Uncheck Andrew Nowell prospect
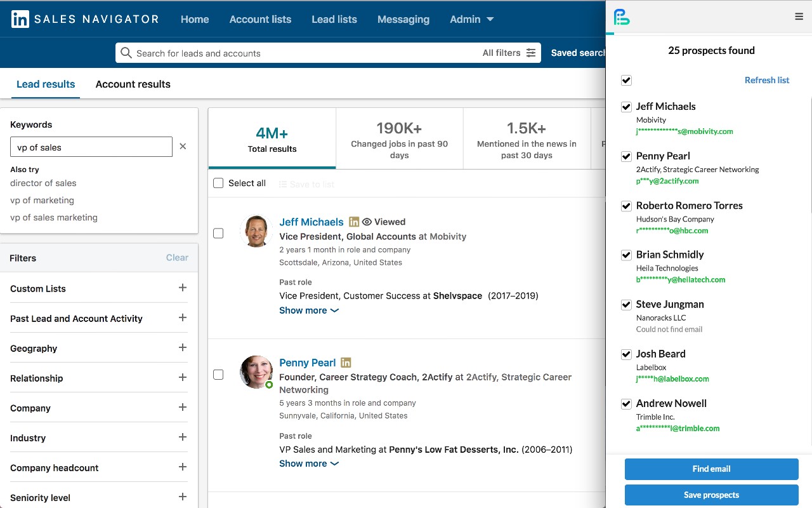Image resolution: width=812 pixels, height=508 pixels. coord(626,403)
